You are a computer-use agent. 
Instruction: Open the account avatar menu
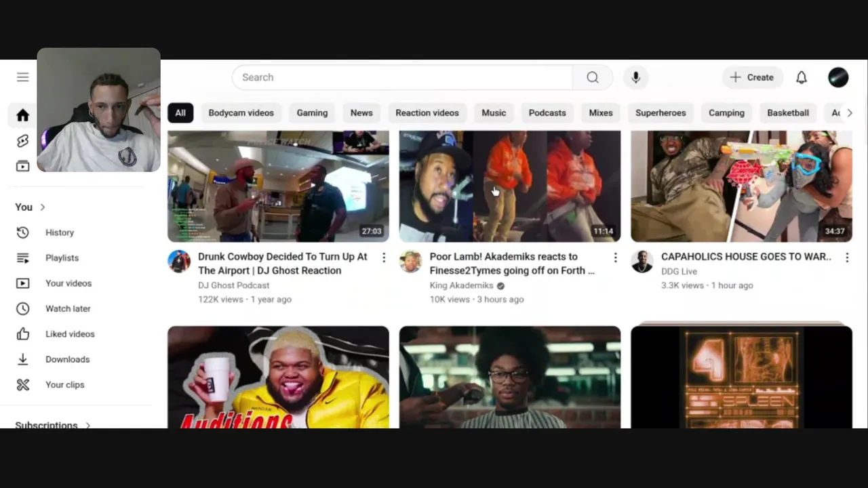(838, 77)
